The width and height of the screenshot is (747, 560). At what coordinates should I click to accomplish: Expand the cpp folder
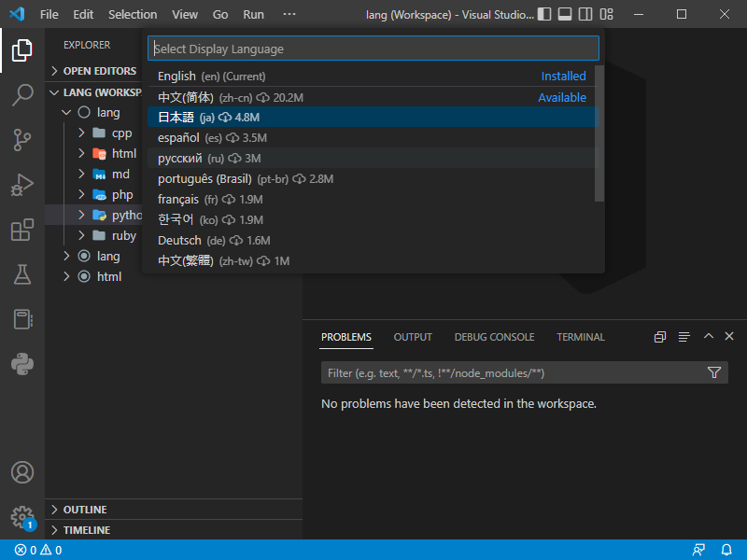94,133
